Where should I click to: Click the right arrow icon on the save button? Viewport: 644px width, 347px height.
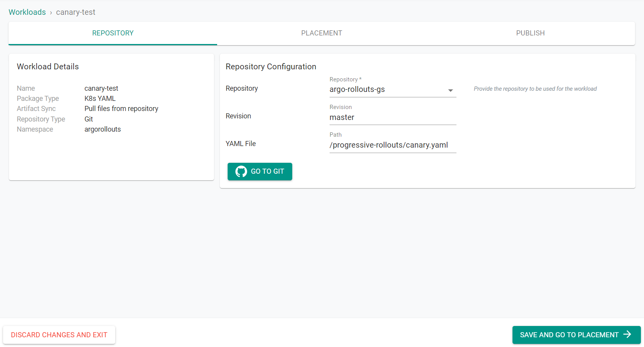pyautogui.click(x=627, y=335)
